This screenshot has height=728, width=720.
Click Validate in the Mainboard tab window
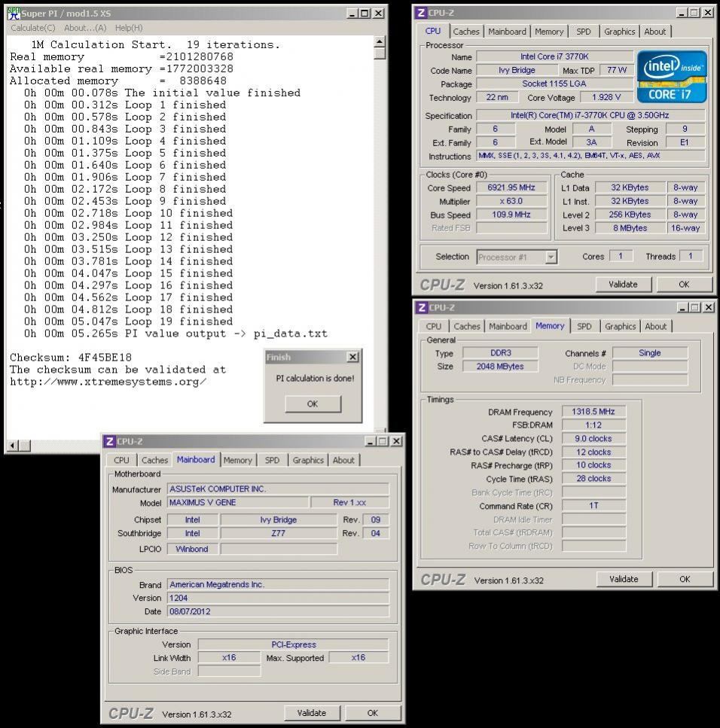(312, 713)
